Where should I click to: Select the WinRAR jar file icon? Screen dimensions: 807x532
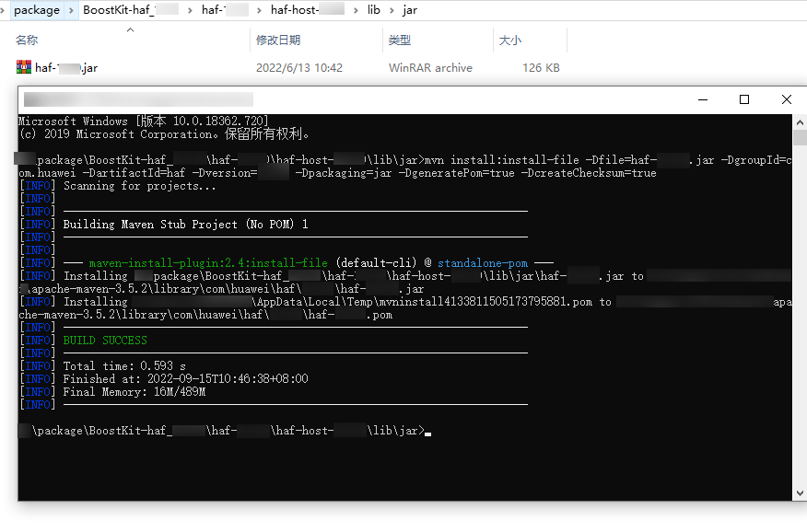click(24, 67)
